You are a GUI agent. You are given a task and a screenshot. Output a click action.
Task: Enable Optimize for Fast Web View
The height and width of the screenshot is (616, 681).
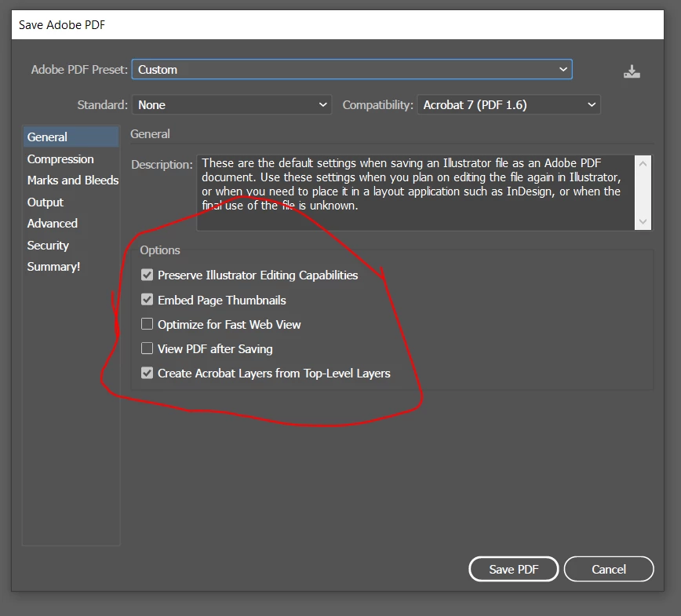pos(147,323)
